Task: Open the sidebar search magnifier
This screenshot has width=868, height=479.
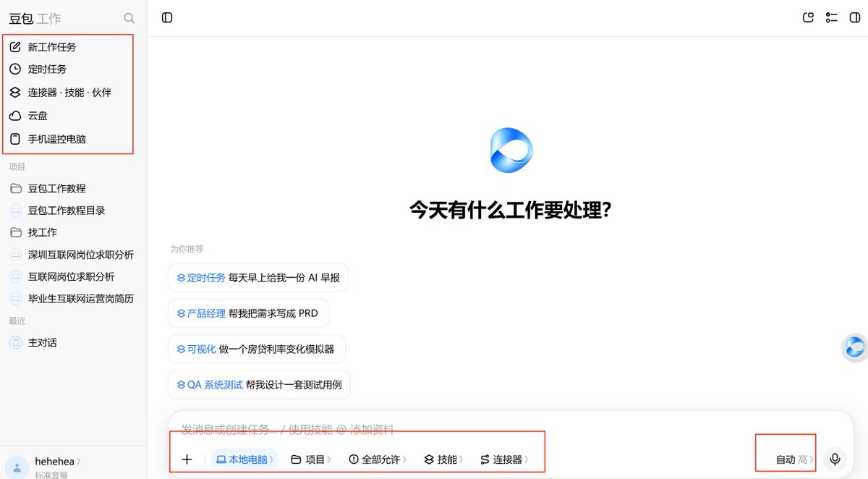Action: point(129,18)
